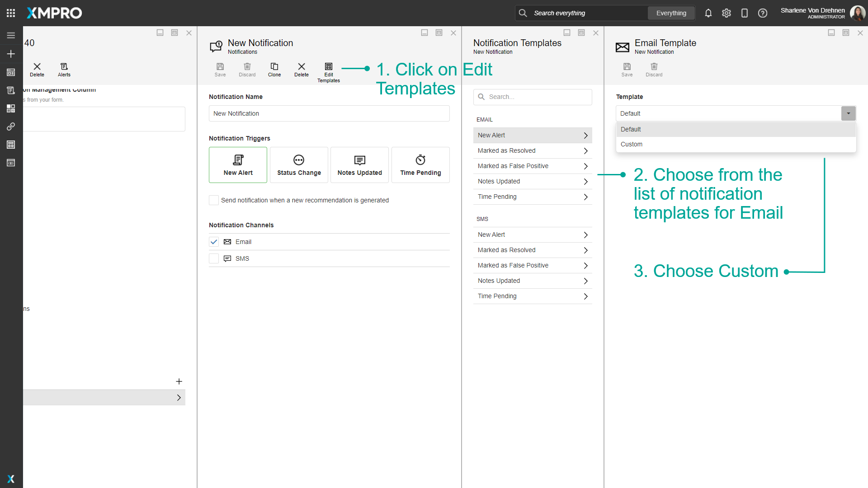Image resolution: width=868 pixels, height=488 pixels.
Task: Select the Time Pending trigger button
Action: pyautogui.click(x=420, y=165)
